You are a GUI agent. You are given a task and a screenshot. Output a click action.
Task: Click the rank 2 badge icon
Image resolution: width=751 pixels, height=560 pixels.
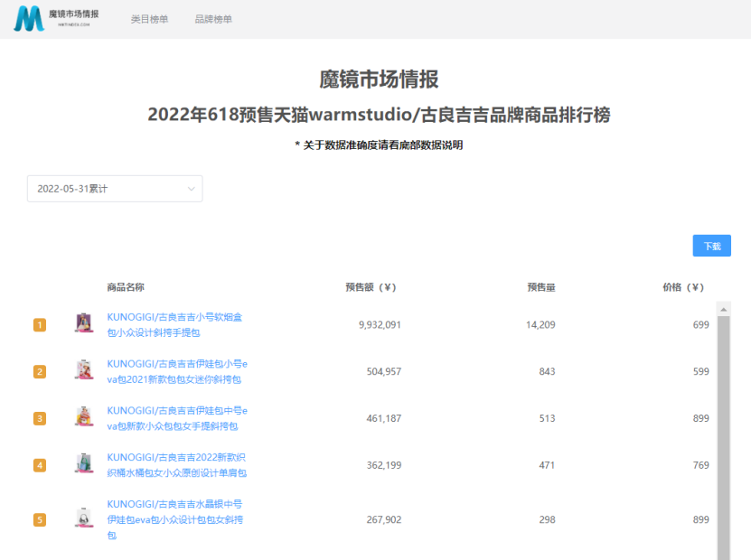pyautogui.click(x=40, y=373)
